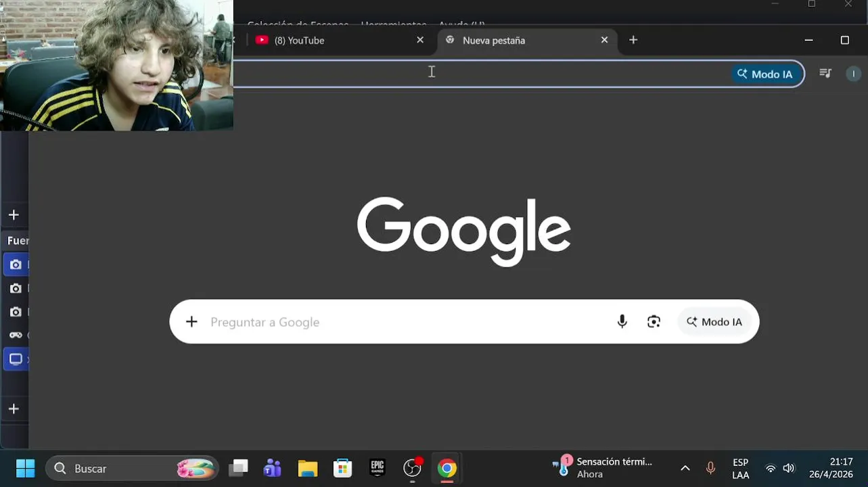The height and width of the screenshot is (487, 868).
Task: Select the gamepad source in OBS Fuentes
Action: pos(16,335)
